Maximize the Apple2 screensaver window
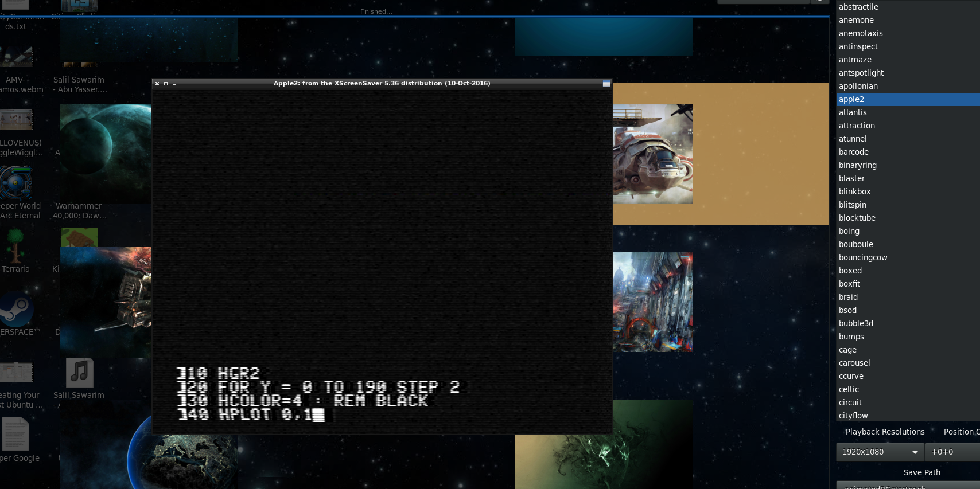The image size is (980, 489). (x=166, y=84)
